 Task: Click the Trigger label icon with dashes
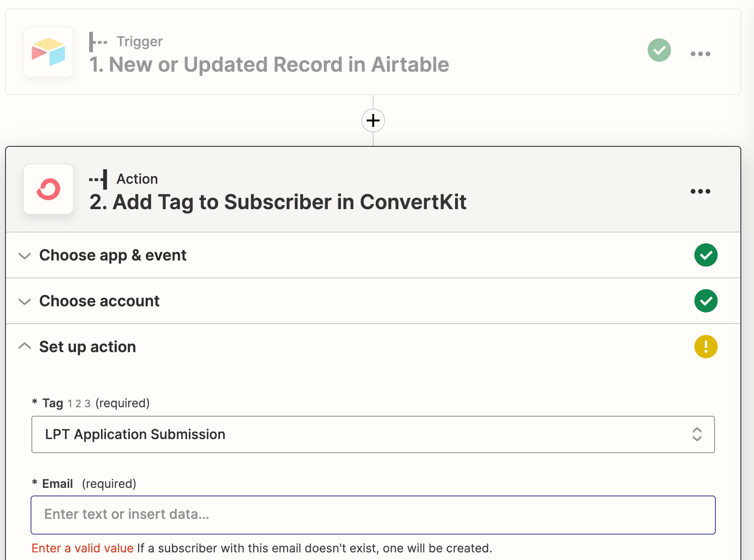(98, 42)
